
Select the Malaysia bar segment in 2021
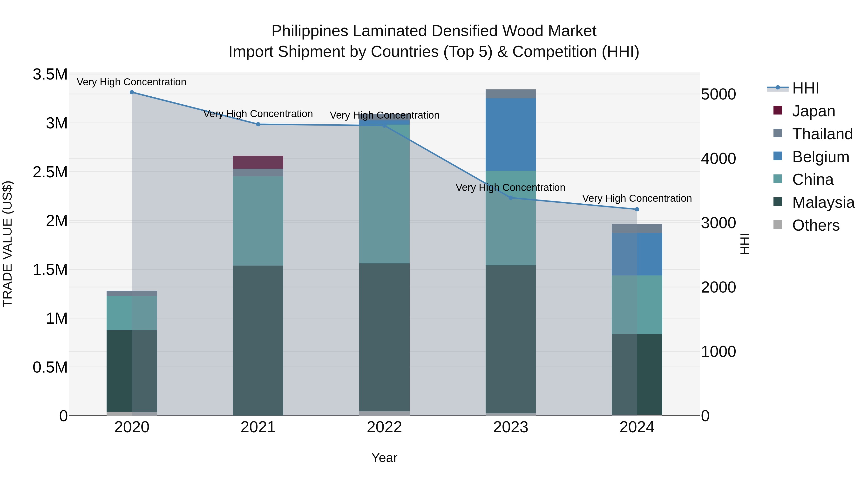click(x=258, y=341)
